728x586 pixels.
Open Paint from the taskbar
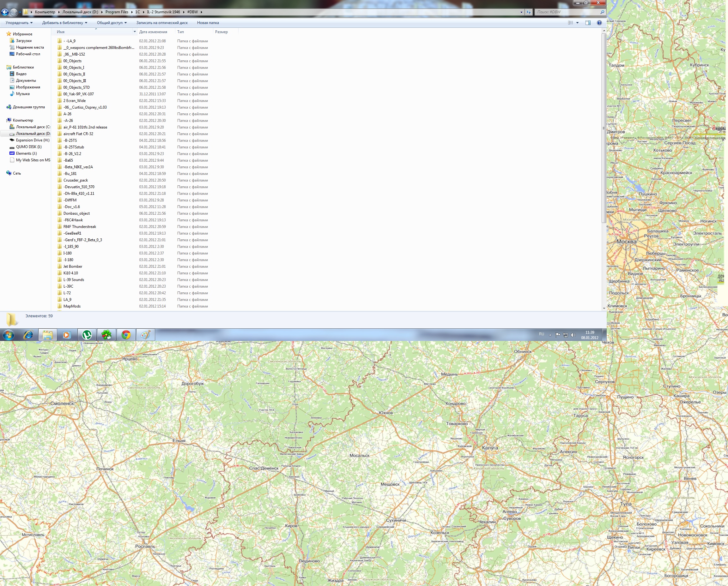tap(145, 335)
